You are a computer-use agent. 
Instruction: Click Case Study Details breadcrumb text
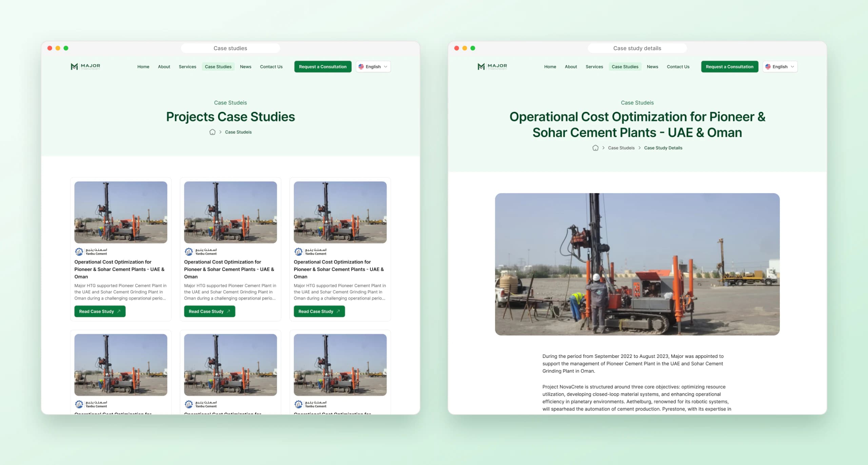click(663, 148)
